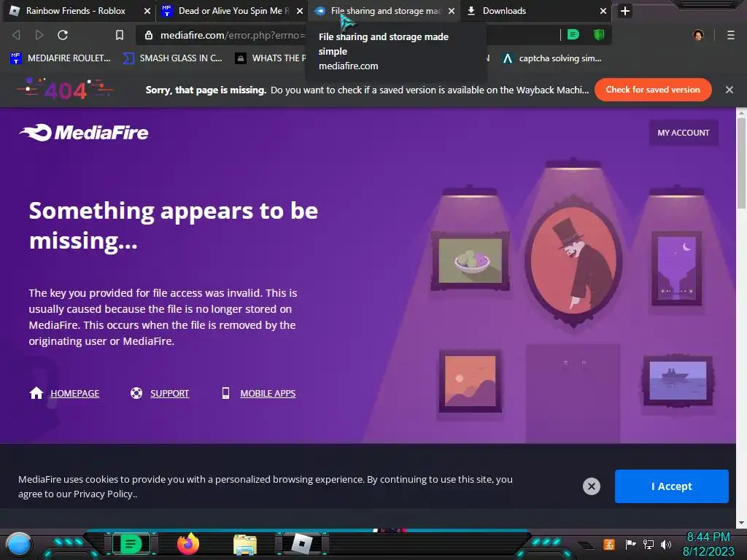Click the ship at sea painting
This screenshot has height=560, width=747.
point(678,380)
